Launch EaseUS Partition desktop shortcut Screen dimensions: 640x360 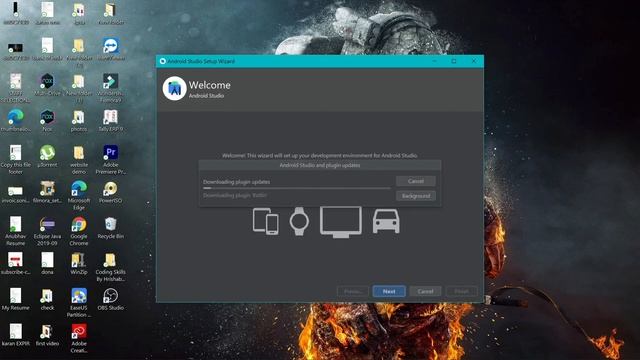click(x=79, y=303)
